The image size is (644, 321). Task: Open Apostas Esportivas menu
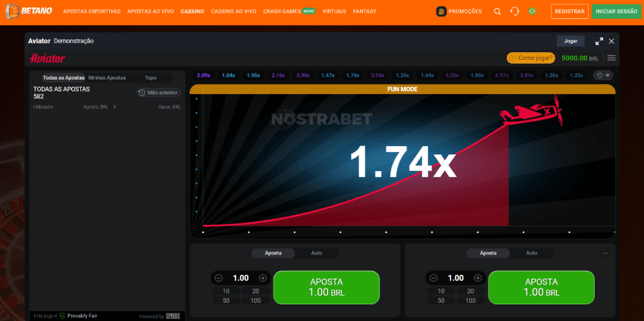tap(92, 11)
